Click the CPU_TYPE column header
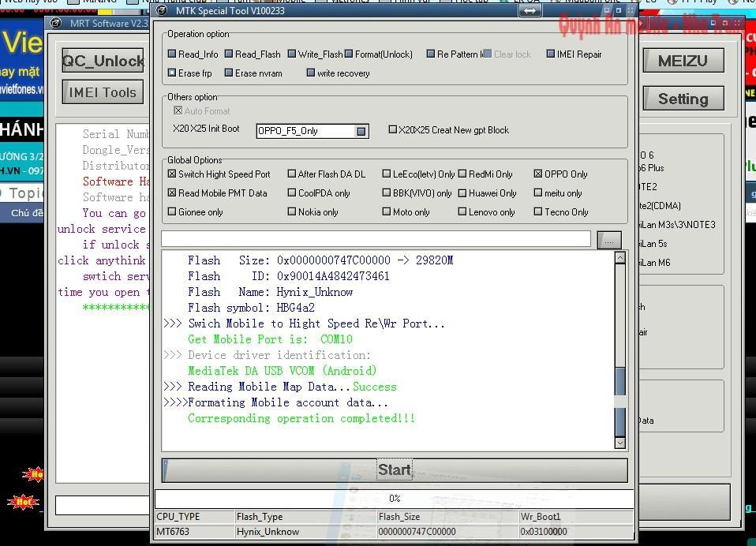 click(195, 517)
